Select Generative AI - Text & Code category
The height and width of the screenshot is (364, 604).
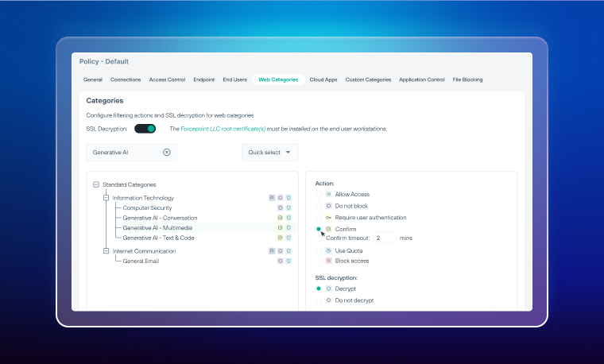pyautogui.click(x=158, y=238)
